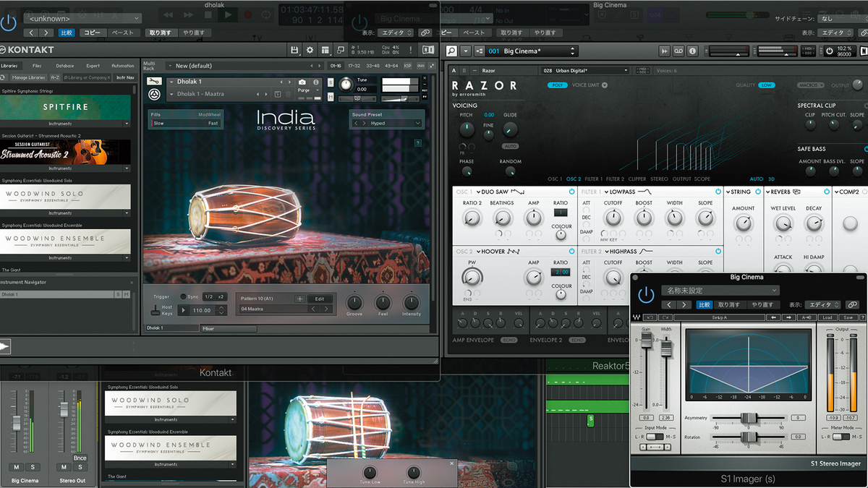Click the refresh icon beside Manage Libraries
Viewport: 868px width, 488px height.
3,77
